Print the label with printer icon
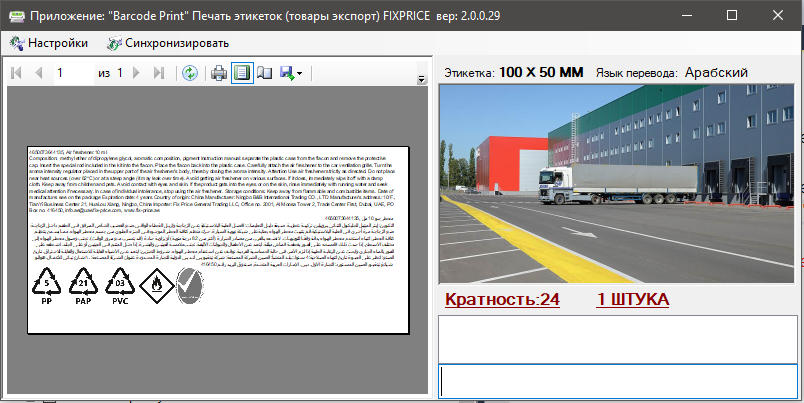The width and height of the screenshot is (804, 403). (x=219, y=73)
